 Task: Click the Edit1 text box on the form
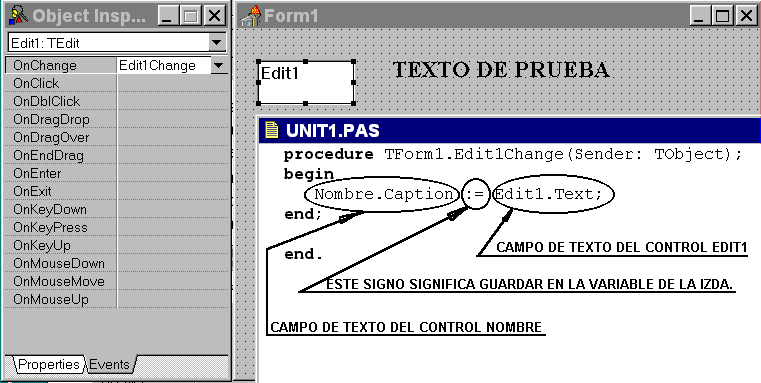pos(306,83)
